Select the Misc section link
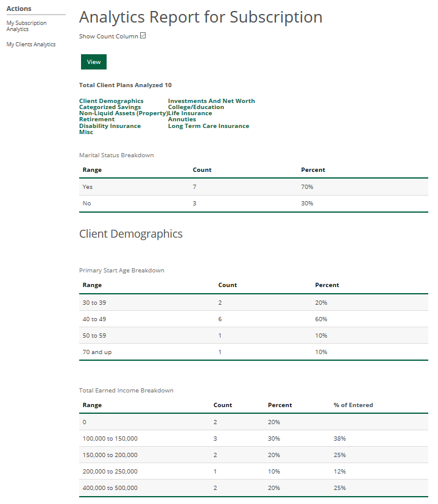 (x=86, y=132)
